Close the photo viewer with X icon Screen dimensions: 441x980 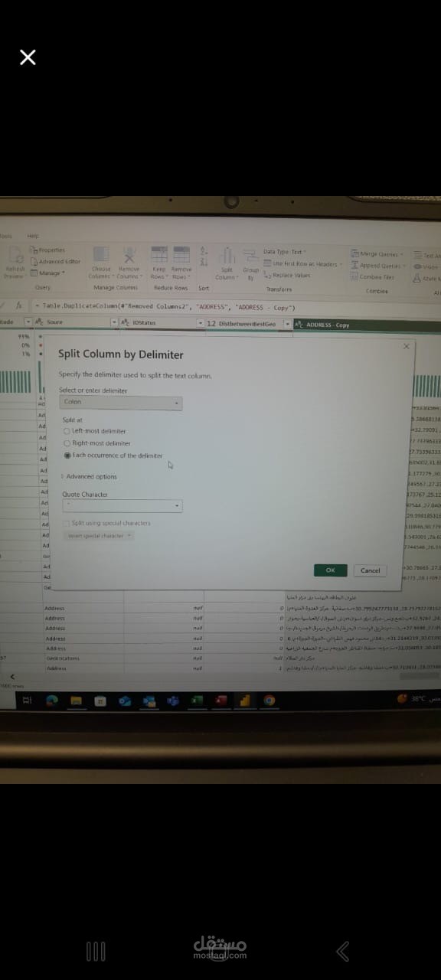[x=28, y=57]
